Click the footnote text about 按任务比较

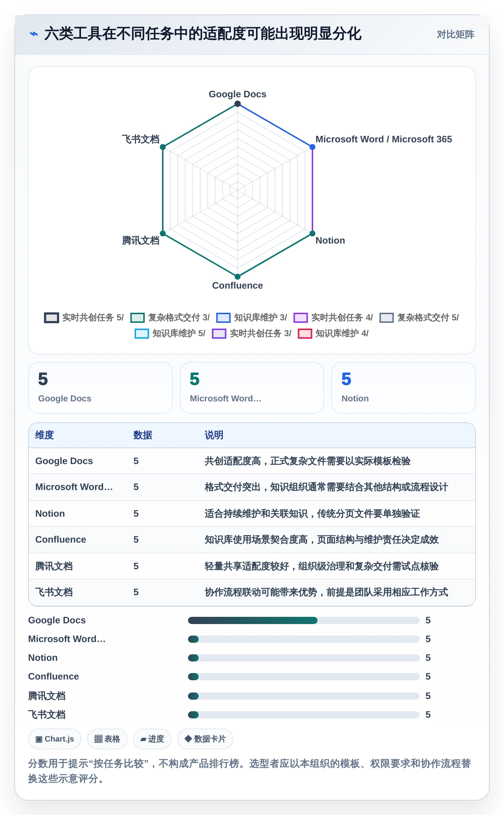click(x=249, y=771)
